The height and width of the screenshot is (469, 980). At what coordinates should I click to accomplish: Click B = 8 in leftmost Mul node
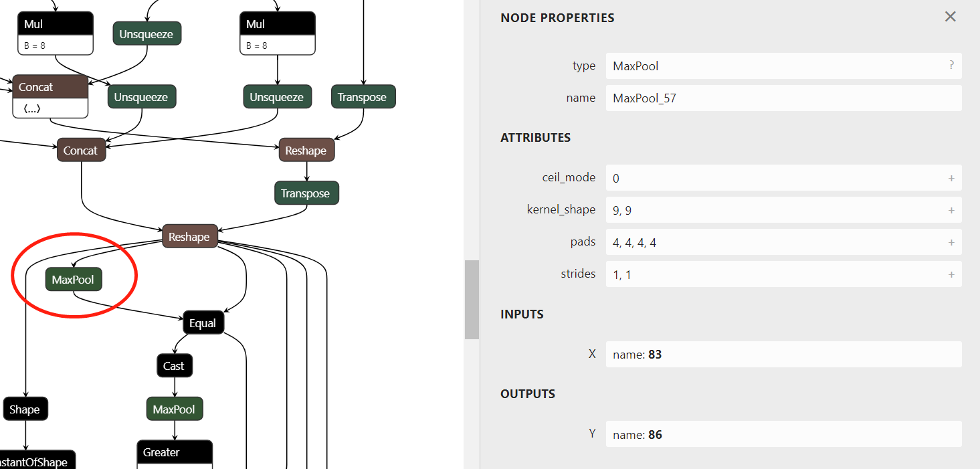[33, 45]
